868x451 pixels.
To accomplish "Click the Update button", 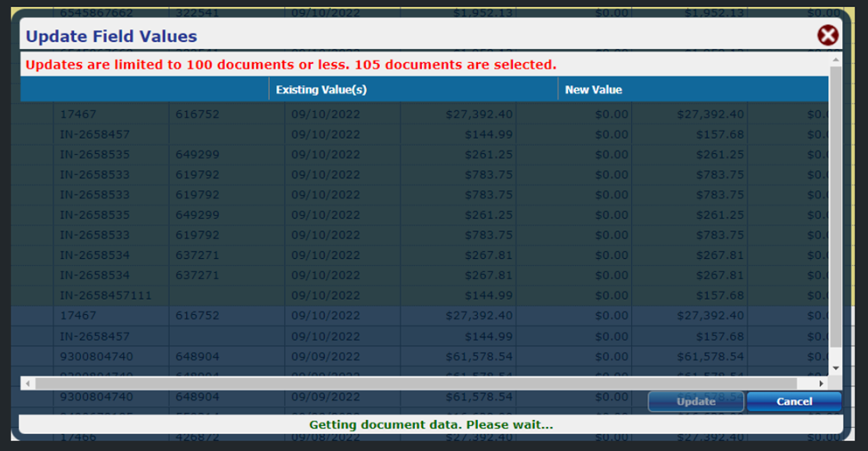I will click(x=695, y=401).
